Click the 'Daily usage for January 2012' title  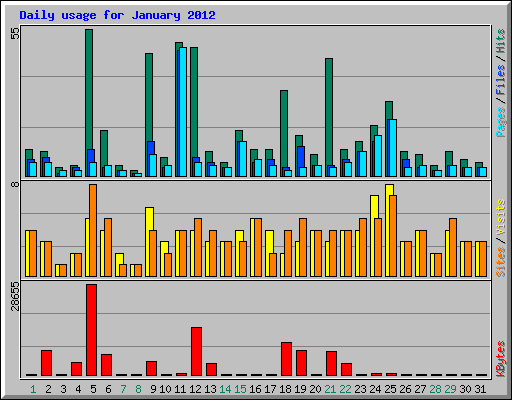click(x=117, y=15)
